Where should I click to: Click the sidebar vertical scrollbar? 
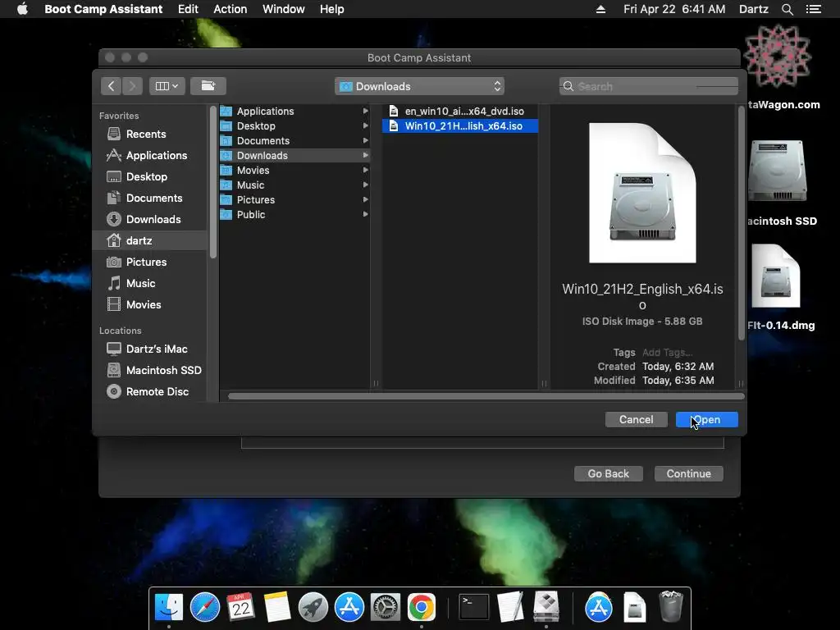[213, 182]
